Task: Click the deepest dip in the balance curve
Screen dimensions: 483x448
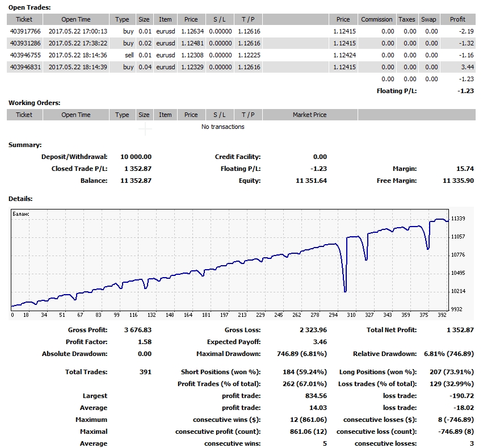Action: 345,291
